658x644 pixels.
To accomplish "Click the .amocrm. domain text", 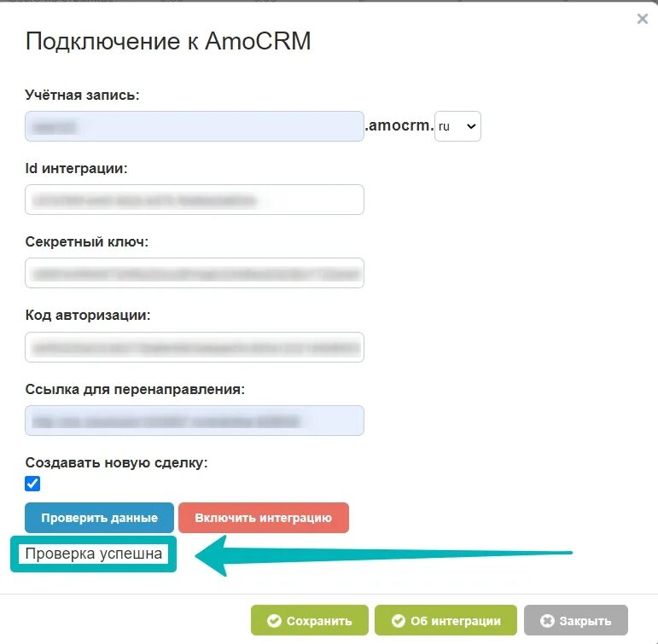I will pyautogui.click(x=399, y=125).
